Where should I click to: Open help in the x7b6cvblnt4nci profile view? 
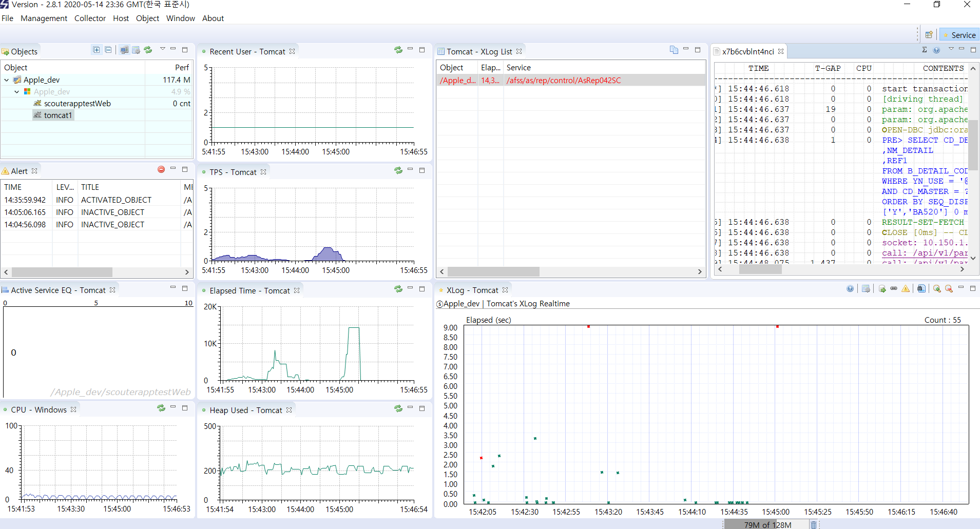click(x=937, y=50)
